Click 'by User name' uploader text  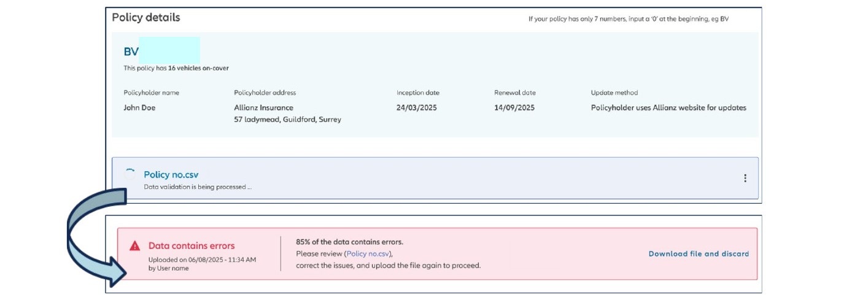[169, 268]
